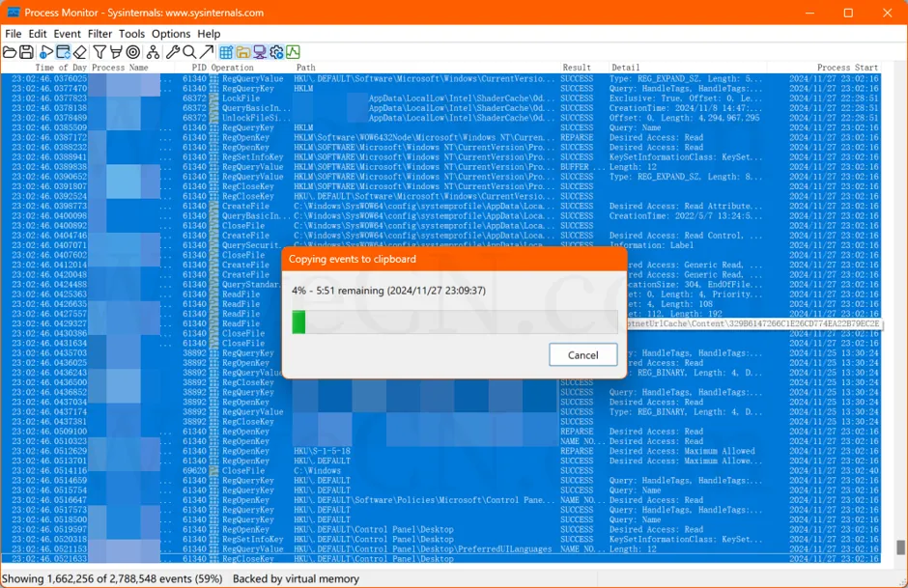Click the Save toolbar icon
The width and height of the screenshot is (908, 588).
tap(26, 52)
